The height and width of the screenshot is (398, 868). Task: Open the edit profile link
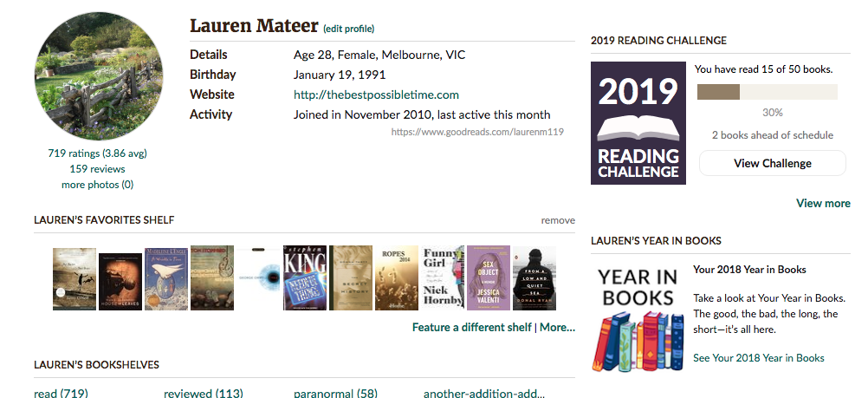(x=349, y=29)
